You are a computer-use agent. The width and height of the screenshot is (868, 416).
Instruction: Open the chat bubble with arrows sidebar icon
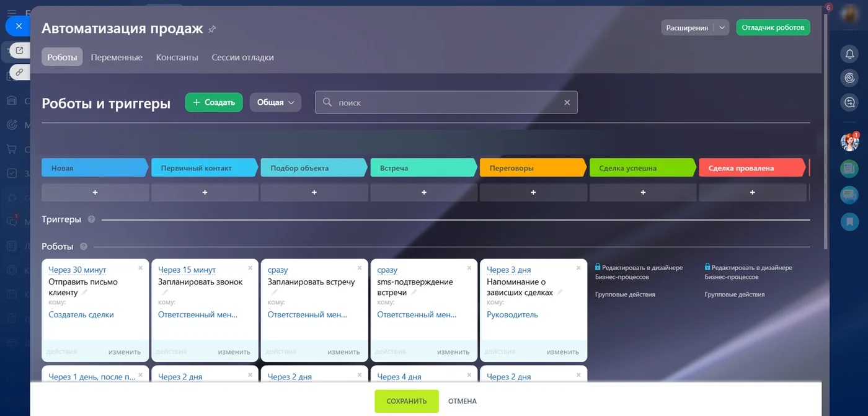849,102
